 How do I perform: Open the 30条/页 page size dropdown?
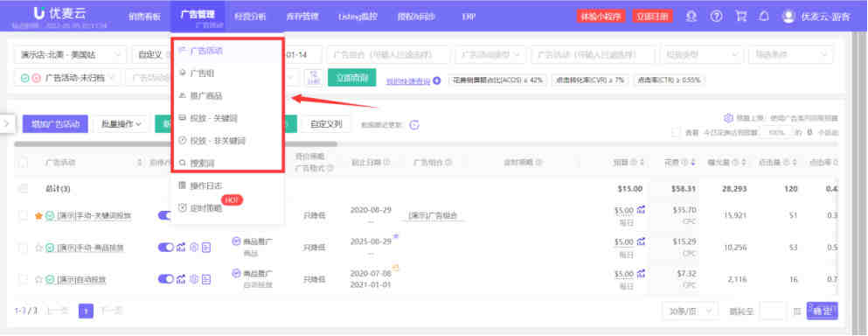(x=691, y=311)
